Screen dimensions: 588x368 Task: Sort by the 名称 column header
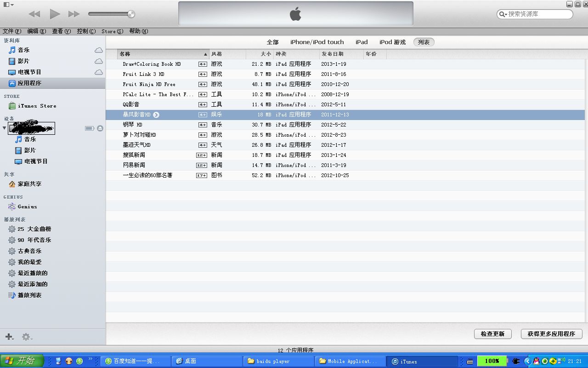[163, 54]
